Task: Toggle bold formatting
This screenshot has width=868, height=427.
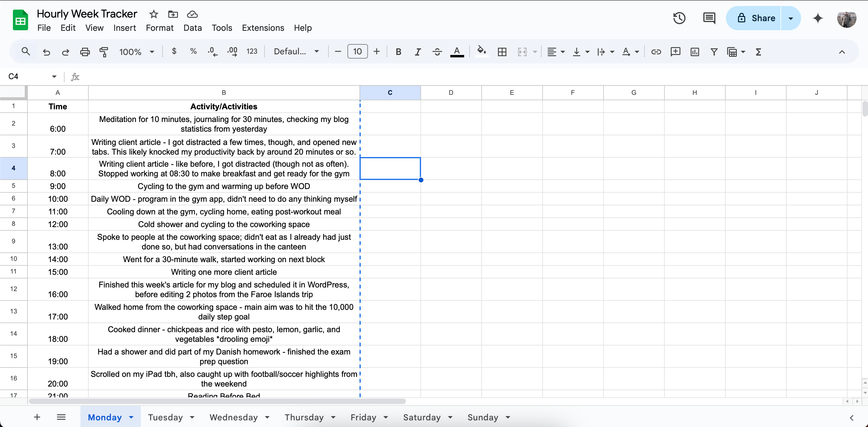Action: (x=398, y=52)
